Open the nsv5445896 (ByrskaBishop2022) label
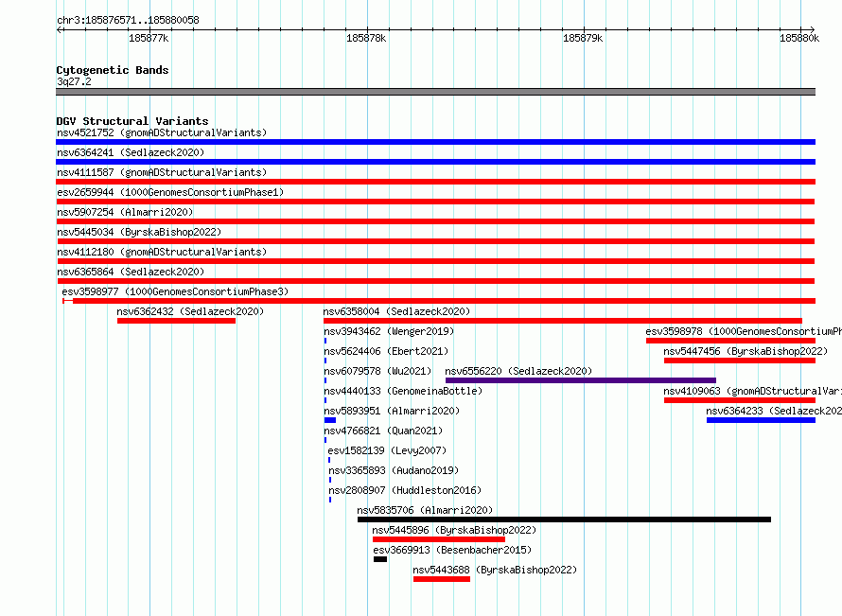Screen dimensions: 842x616 pyautogui.click(x=454, y=530)
